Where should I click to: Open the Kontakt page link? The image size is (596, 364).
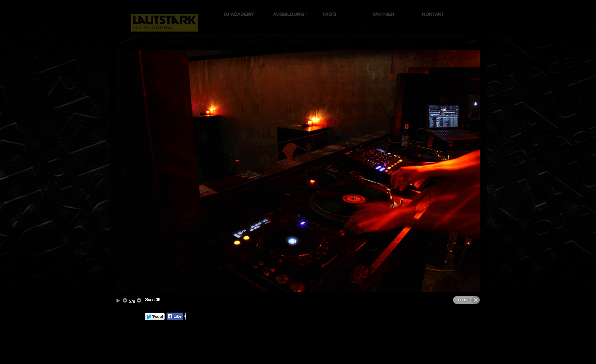pos(433,14)
